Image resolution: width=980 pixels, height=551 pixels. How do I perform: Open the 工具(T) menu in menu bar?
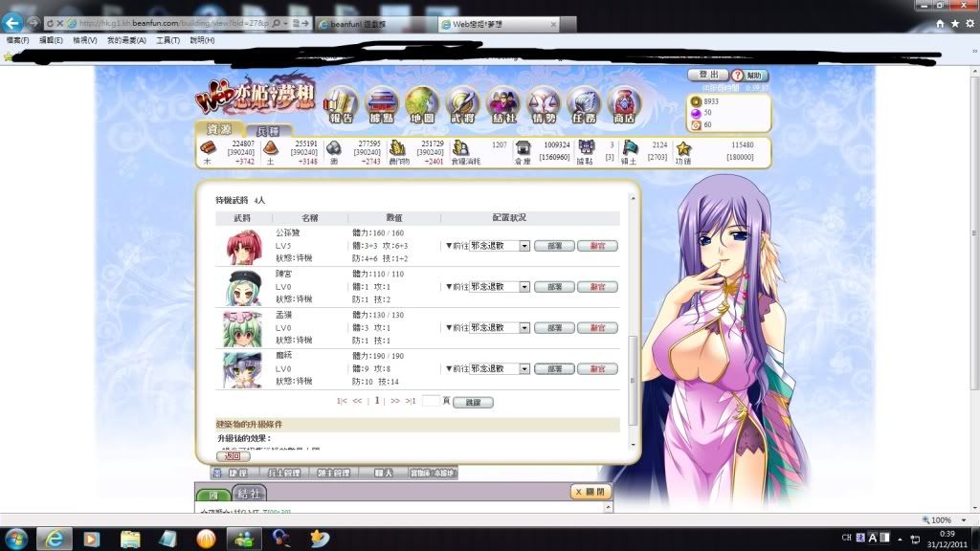click(167, 40)
